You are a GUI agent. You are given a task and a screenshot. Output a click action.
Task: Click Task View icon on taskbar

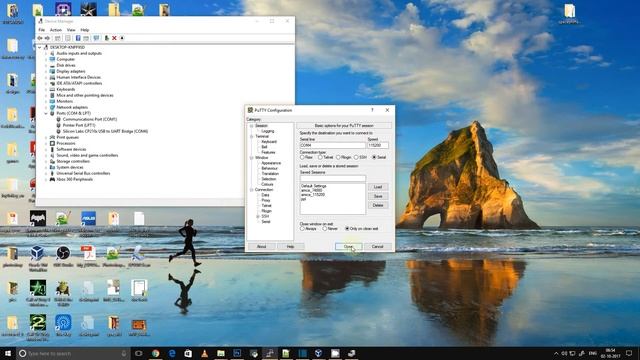point(139,353)
